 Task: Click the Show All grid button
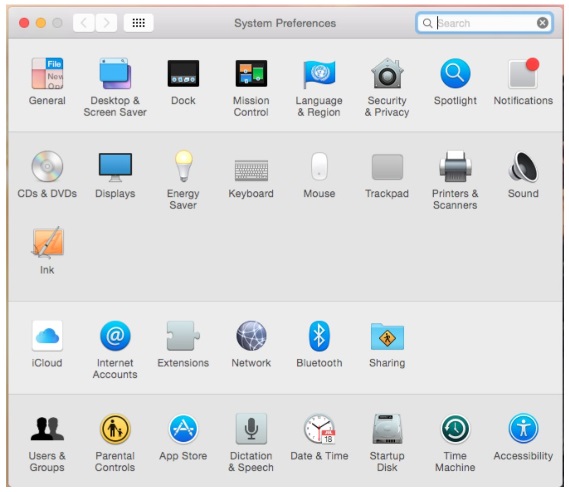coord(139,23)
